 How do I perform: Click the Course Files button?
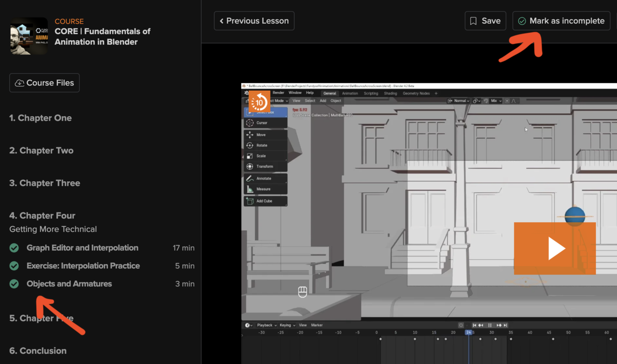[x=44, y=83]
